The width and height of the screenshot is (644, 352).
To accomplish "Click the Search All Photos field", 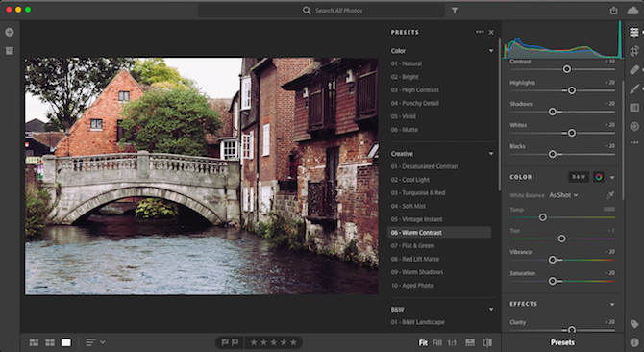I will 322,11.
